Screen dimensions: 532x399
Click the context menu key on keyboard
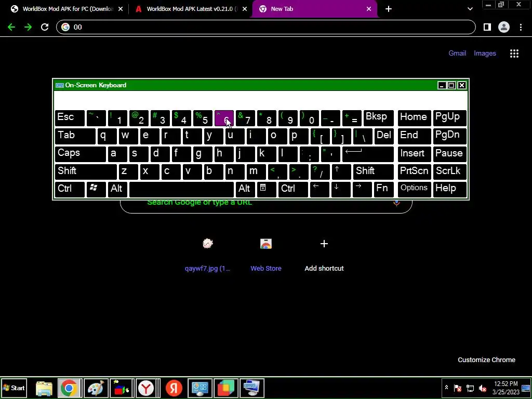[x=267, y=189]
